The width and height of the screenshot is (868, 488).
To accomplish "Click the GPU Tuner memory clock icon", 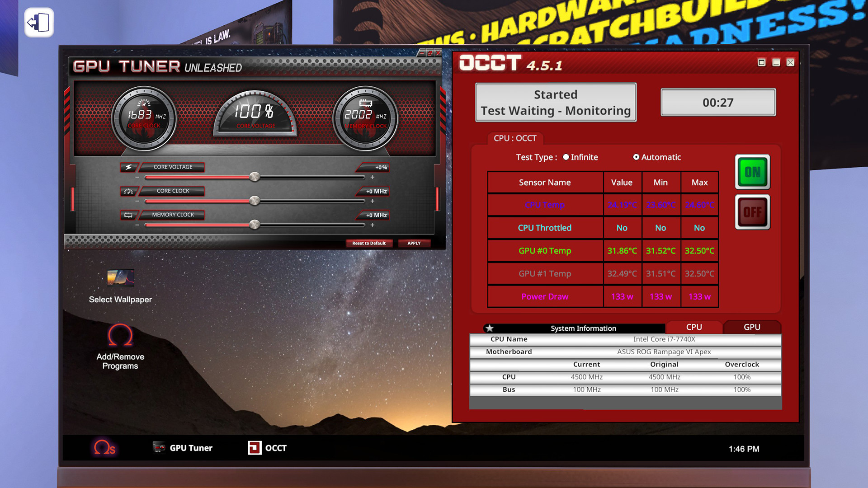I will pos(128,215).
